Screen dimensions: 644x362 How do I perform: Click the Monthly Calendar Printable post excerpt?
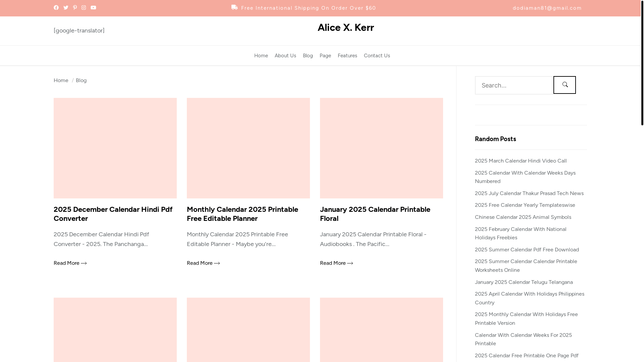(237, 239)
